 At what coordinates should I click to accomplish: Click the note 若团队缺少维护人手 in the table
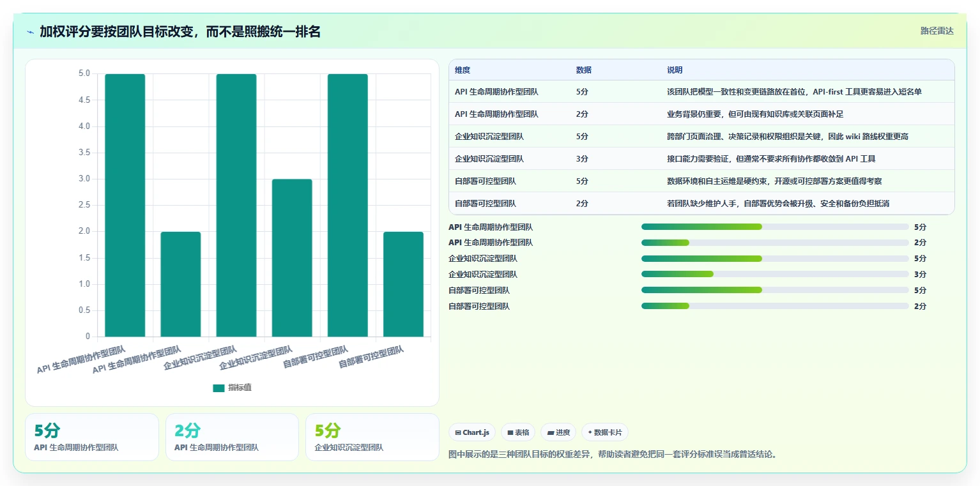pos(778,204)
